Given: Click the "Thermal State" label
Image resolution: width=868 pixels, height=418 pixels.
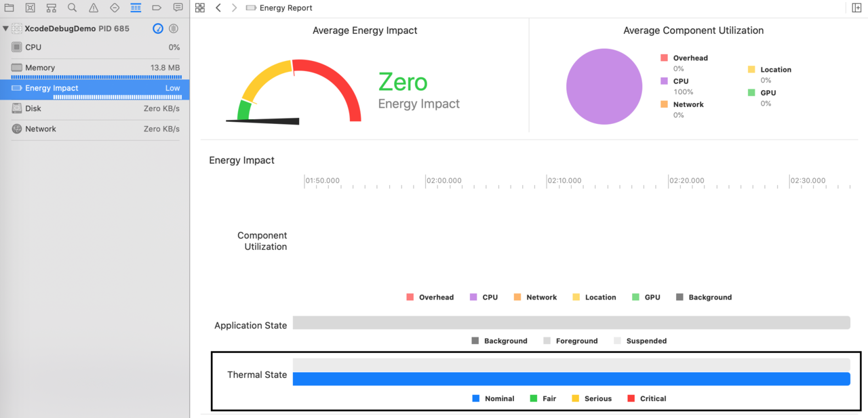Looking at the screenshot, I should click(x=257, y=375).
